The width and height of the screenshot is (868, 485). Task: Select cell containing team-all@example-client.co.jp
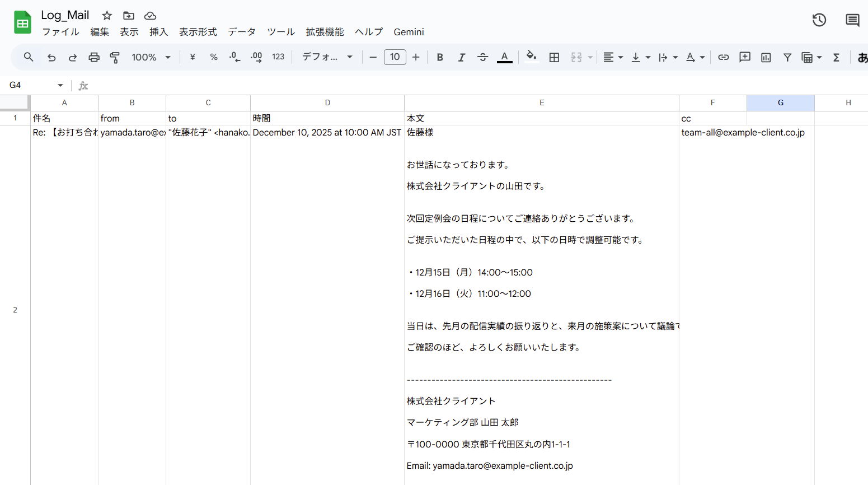(712, 133)
